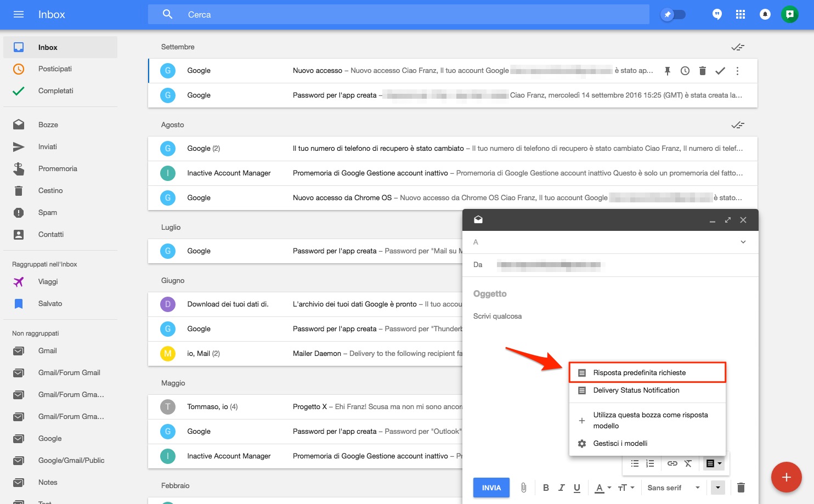Insert a numbered list

coord(650,463)
